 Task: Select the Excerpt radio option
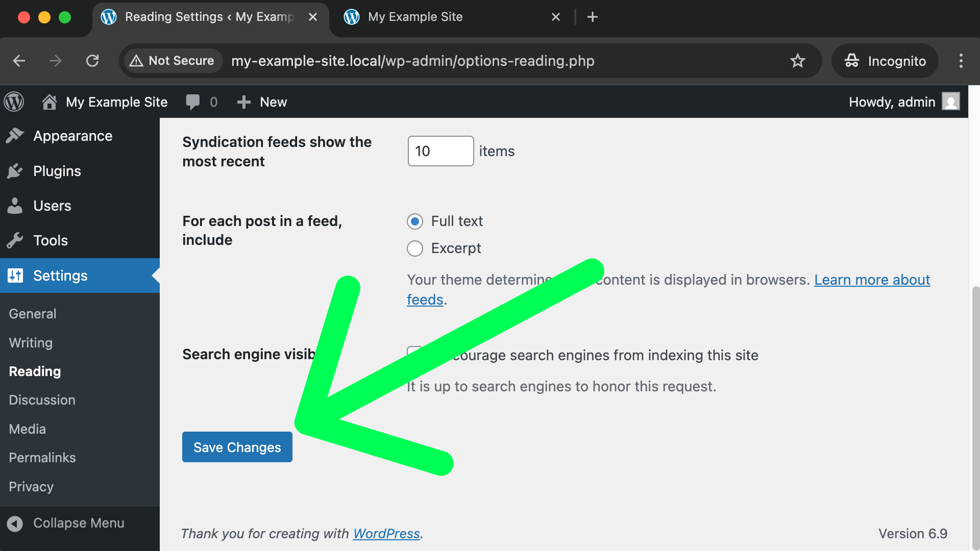point(415,248)
